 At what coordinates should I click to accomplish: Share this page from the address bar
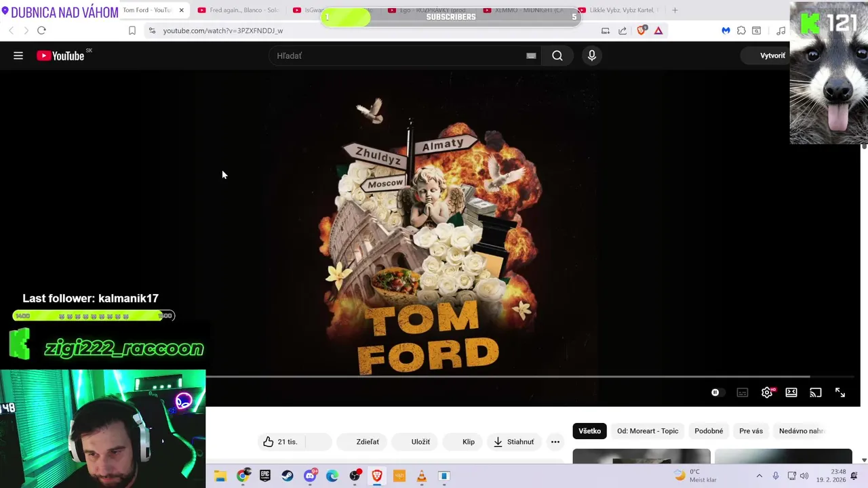click(623, 30)
